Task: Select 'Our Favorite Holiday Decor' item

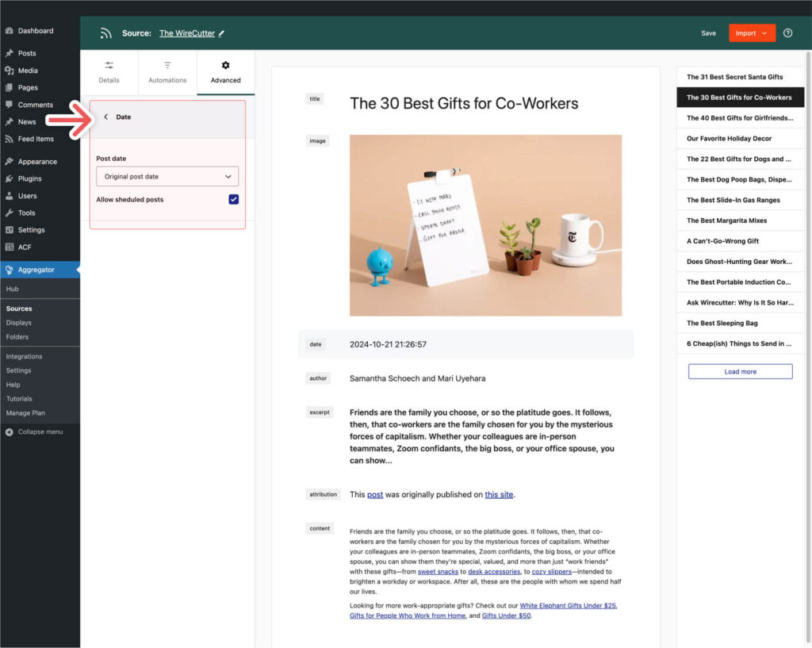Action: [x=740, y=138]
